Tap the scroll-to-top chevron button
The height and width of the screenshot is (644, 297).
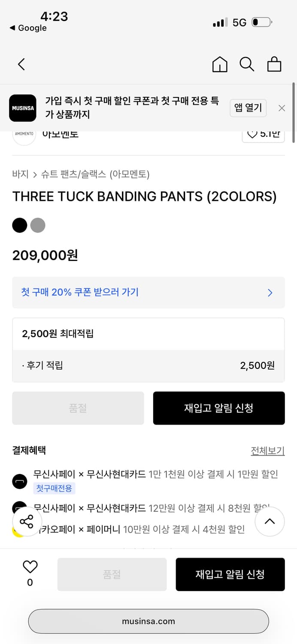click(x=270, y=522)
